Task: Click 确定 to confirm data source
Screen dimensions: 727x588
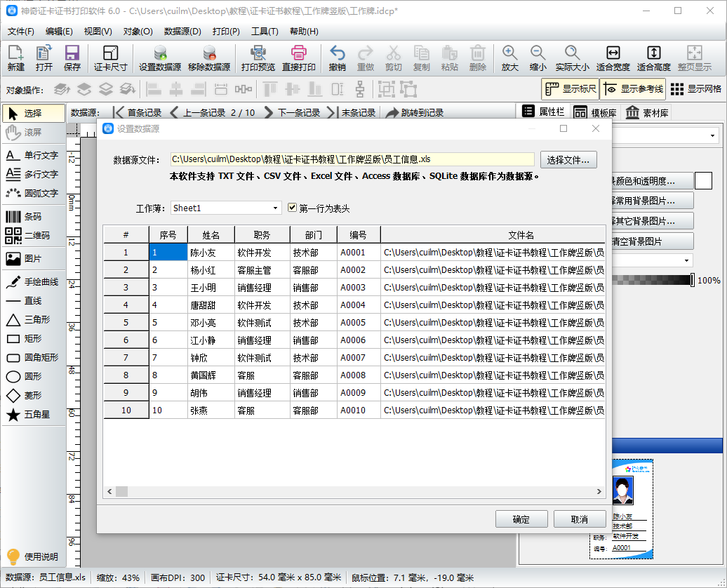Action: (521, 519)
